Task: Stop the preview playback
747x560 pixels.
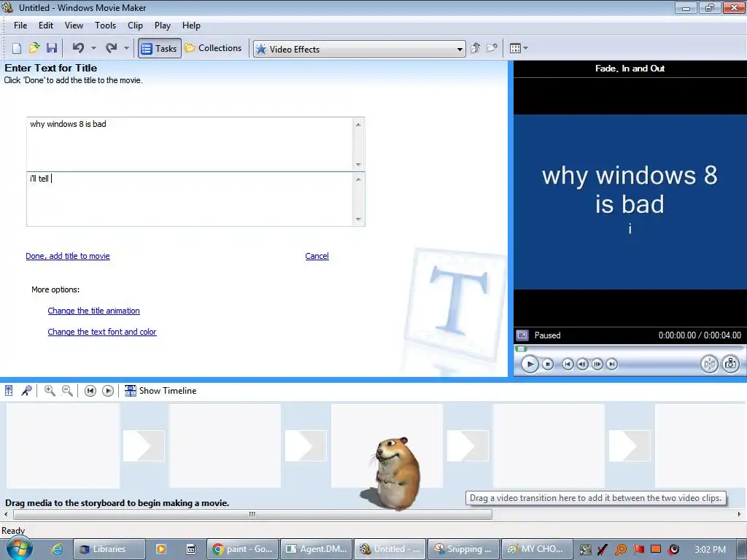Action: [x=548, y=365]
